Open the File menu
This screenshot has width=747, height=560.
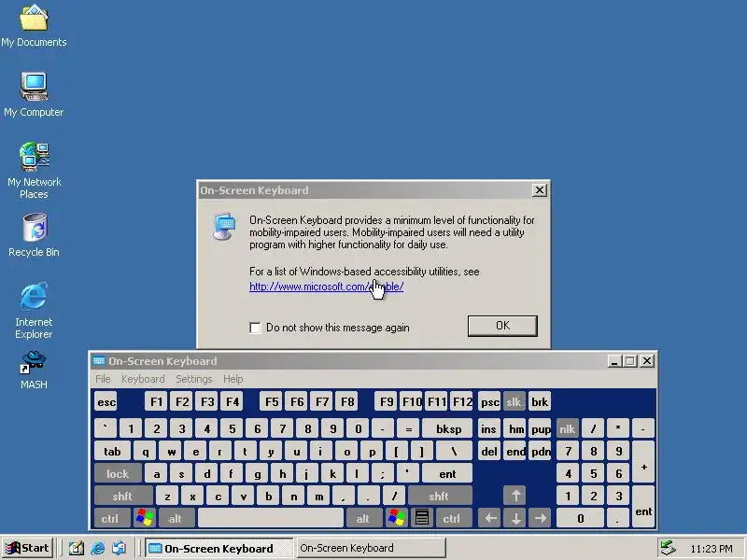click(x=103, y=379)
